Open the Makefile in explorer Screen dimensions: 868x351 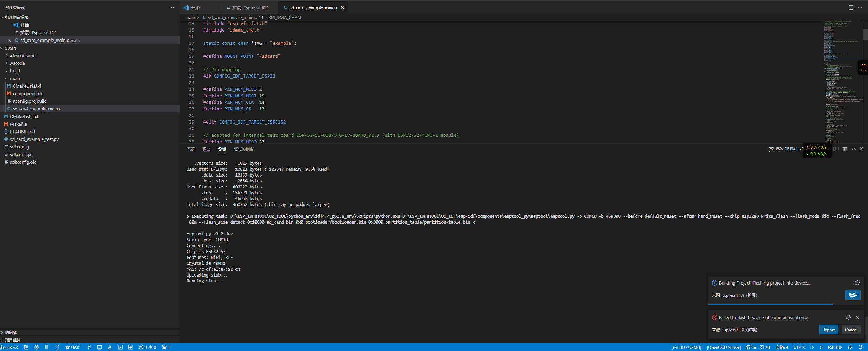pyautogui.click(x=90, y=124)
